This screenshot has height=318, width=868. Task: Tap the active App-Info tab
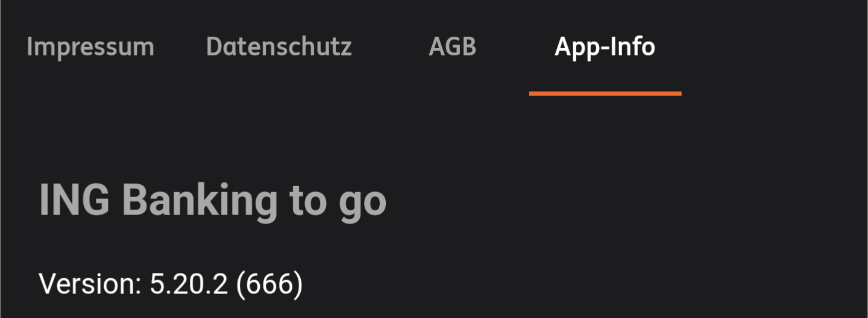tap(605, 47)
